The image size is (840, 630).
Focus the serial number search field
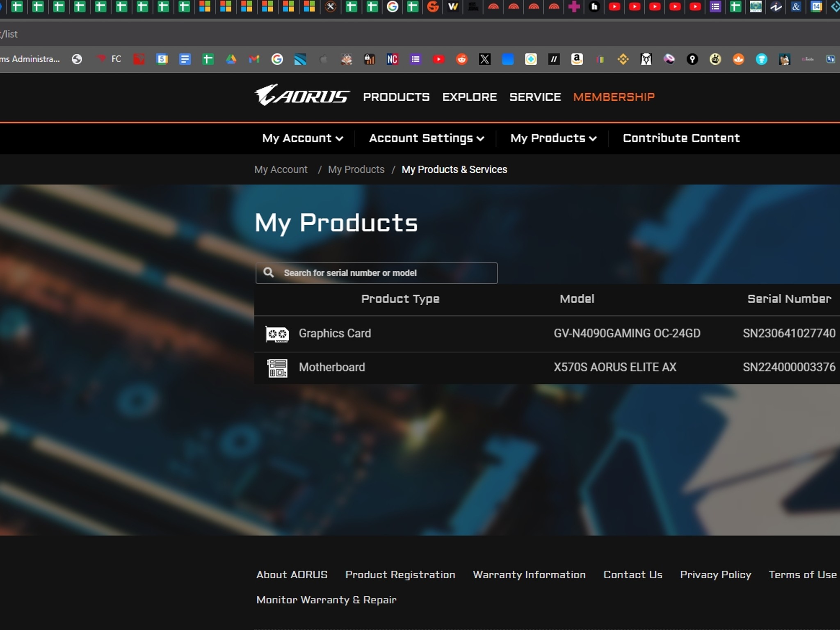[377, 273]
